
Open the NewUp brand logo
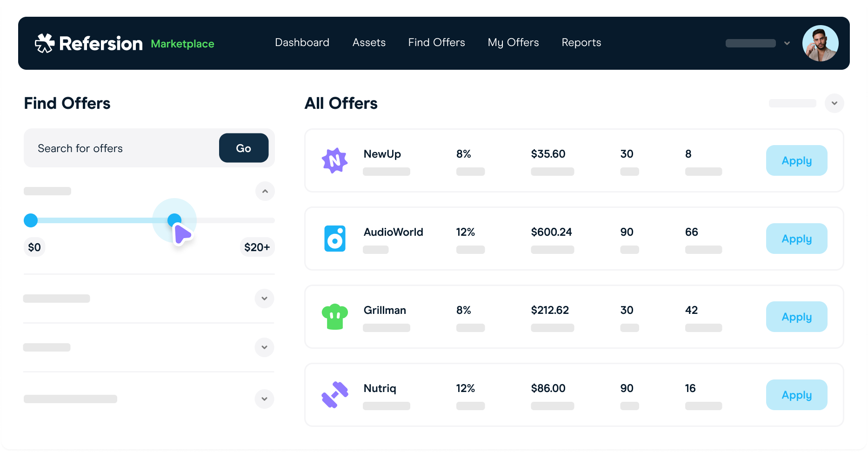[335, 160]
